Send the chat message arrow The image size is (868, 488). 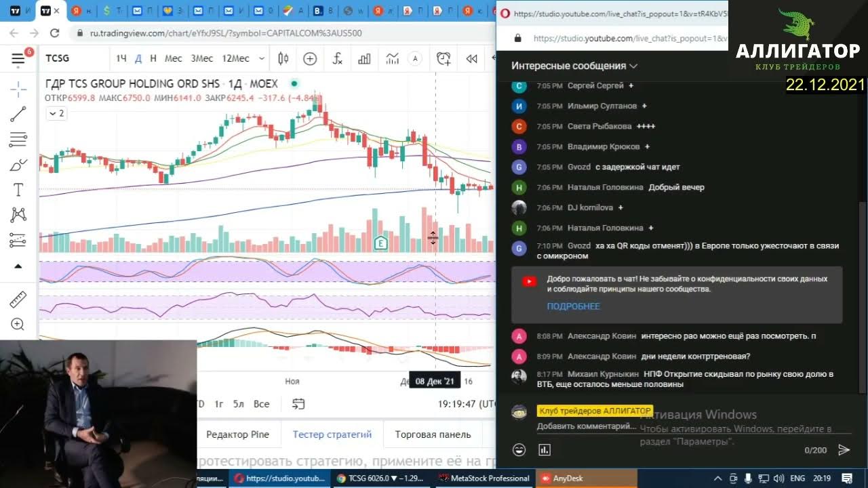coord(844,449)
